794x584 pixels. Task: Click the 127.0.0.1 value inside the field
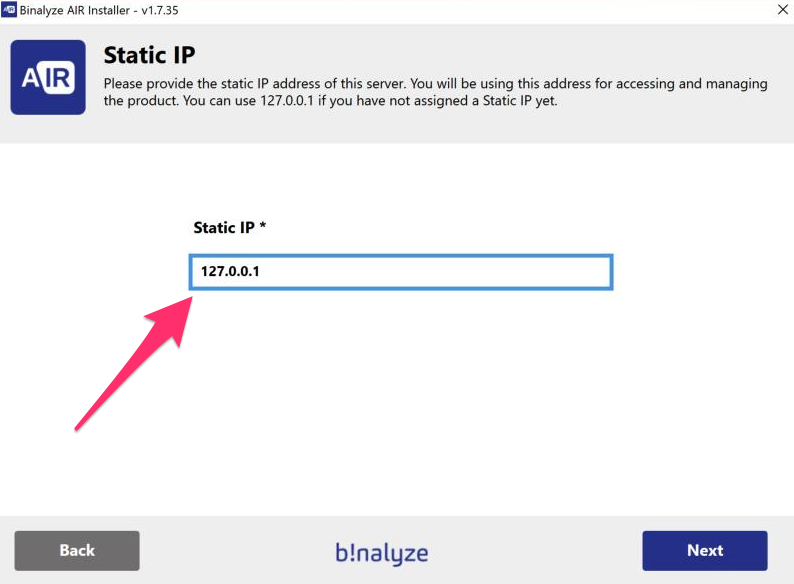230,272
